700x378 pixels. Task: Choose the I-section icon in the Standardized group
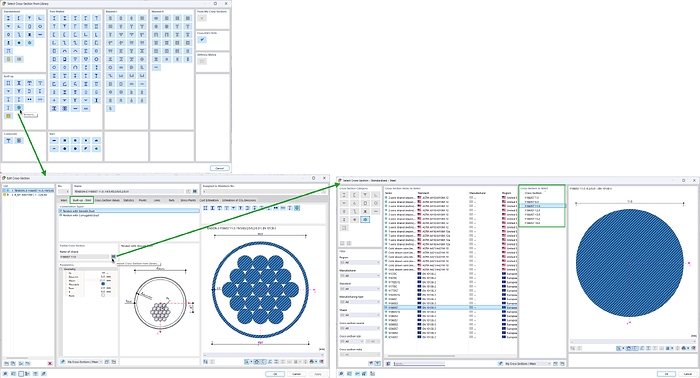[8, 18]
